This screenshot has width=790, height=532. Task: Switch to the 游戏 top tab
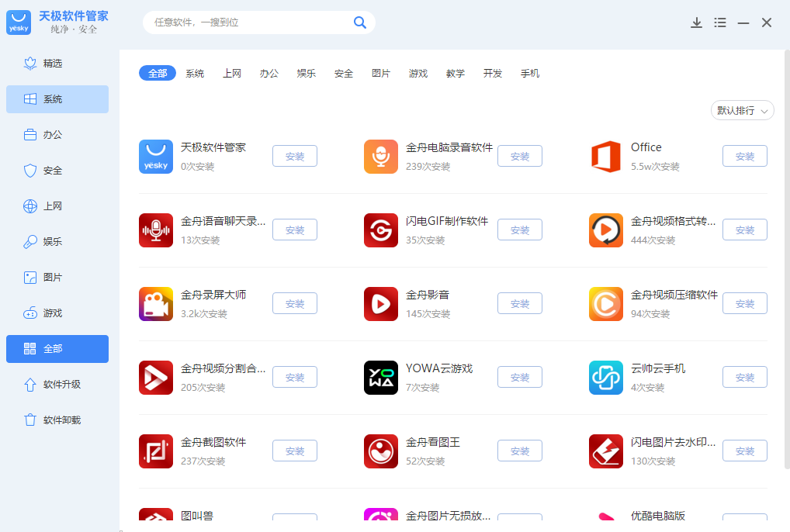[418, 74]
